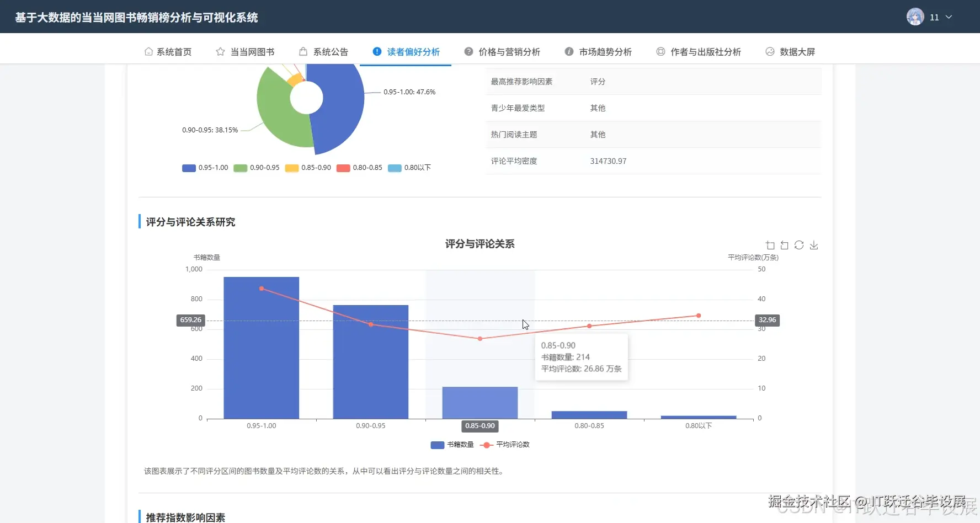Click the 推荐指数影响因素 section heading

(x=185, y=517)
